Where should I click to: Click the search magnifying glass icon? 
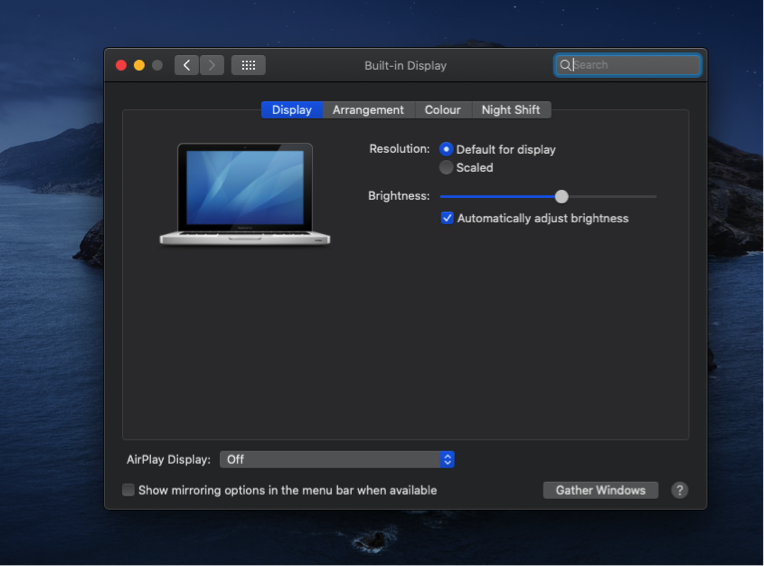(565, 65)
